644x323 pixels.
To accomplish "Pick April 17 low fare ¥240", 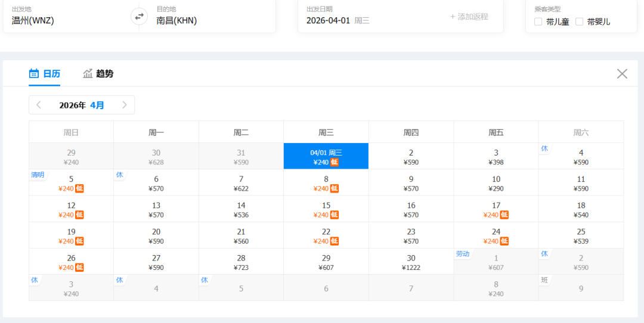I will pyautogui.click(x=496, y=210).
